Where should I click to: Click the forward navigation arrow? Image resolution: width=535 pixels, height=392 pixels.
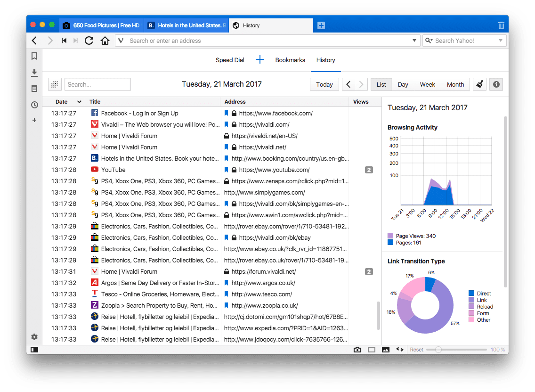point(50,41)
